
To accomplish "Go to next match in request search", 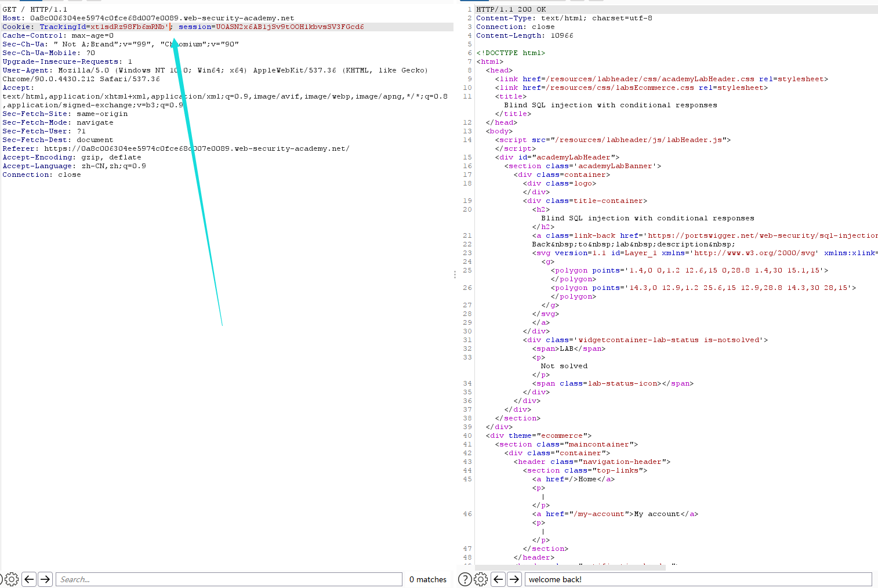I will [45, 579].
